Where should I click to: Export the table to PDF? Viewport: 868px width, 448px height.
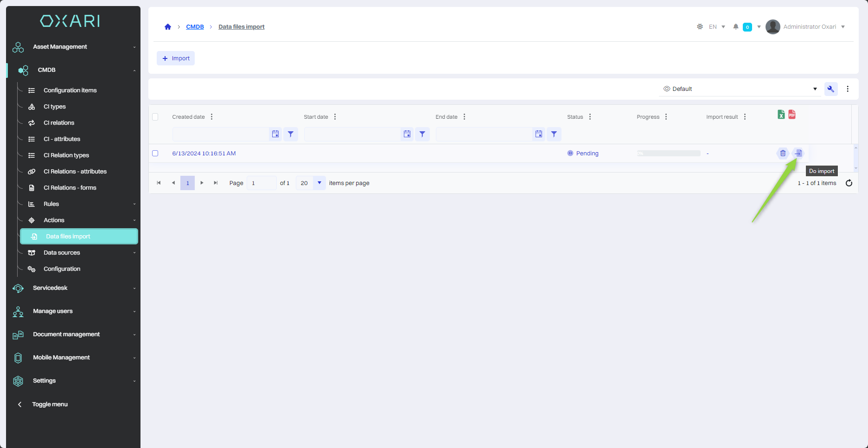(x=792, y=115)
